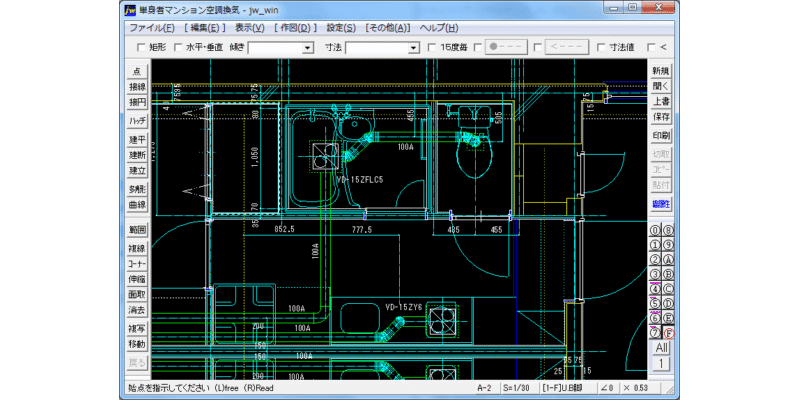Select the 移動 (move) tool

(x=137, y=344)
